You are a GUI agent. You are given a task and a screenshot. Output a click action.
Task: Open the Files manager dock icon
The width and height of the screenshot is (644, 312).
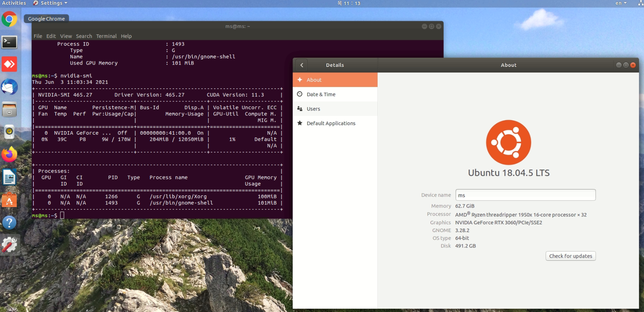(x=9, y=110)
